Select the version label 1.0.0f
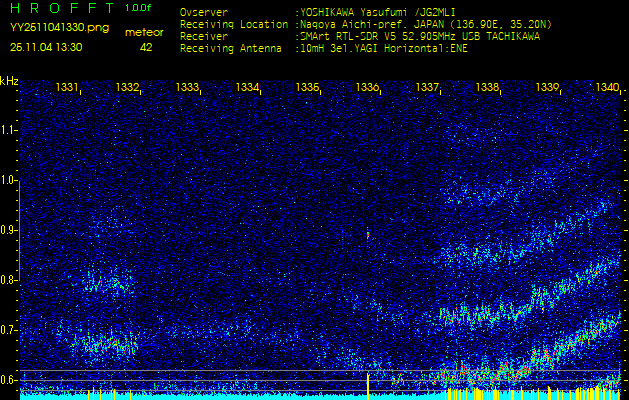This screenshot has width=629, height=400. pos(138,8)
